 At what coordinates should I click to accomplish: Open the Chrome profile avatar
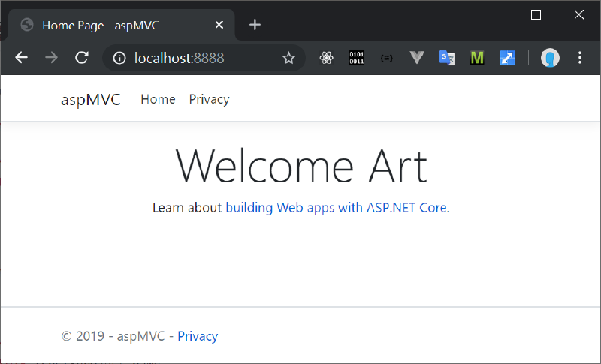[x=551, y=58]
